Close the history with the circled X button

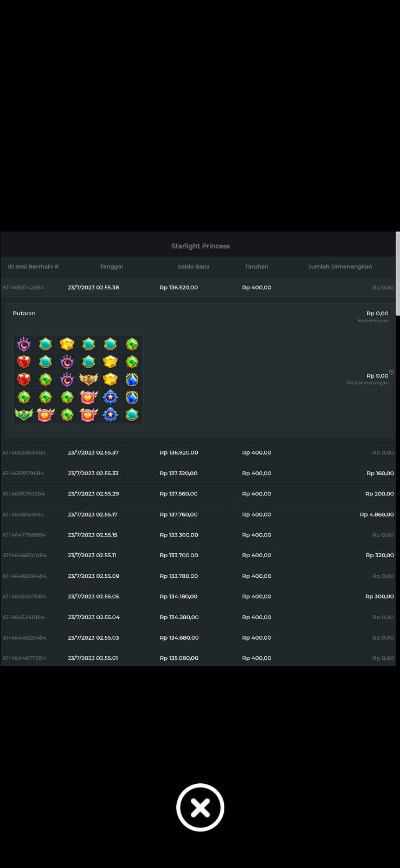point(200,807)
